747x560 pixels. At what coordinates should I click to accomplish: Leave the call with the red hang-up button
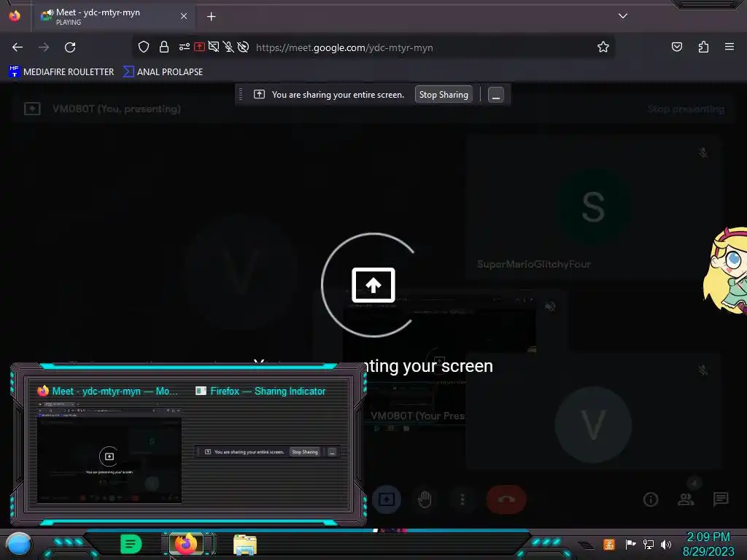(506, 499)
